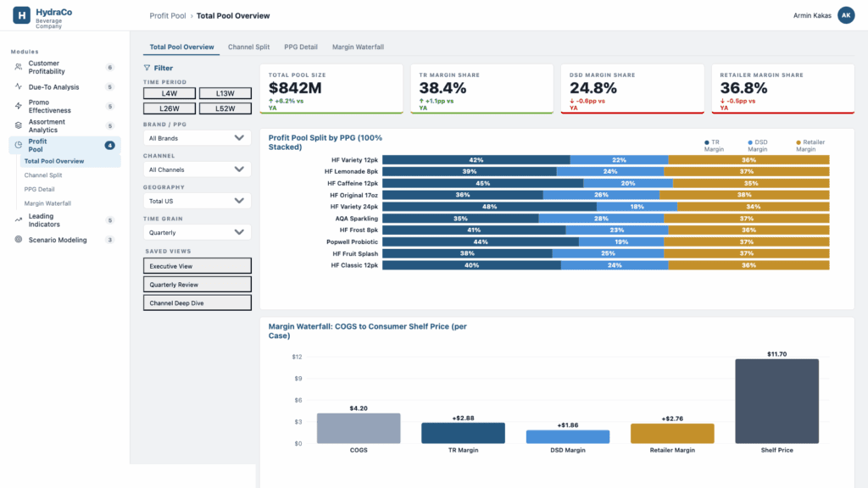Click the Profit Pool pie icon
The height and width of the screenshot is (488, 868).
tap(19, 145)
